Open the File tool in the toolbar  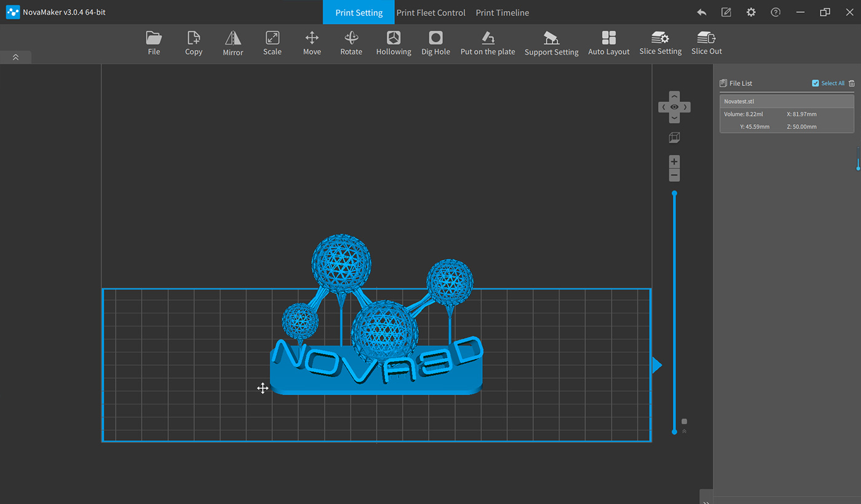click(154, 43)
